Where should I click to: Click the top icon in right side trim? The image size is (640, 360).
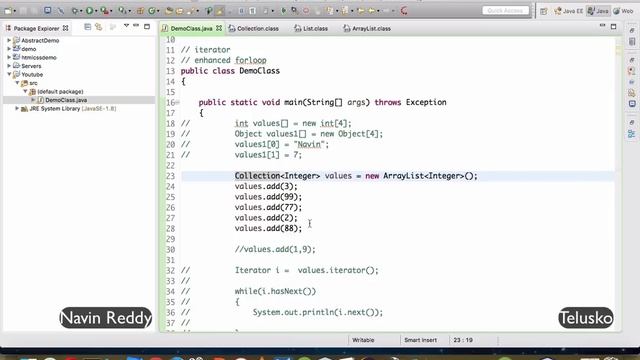632,31
